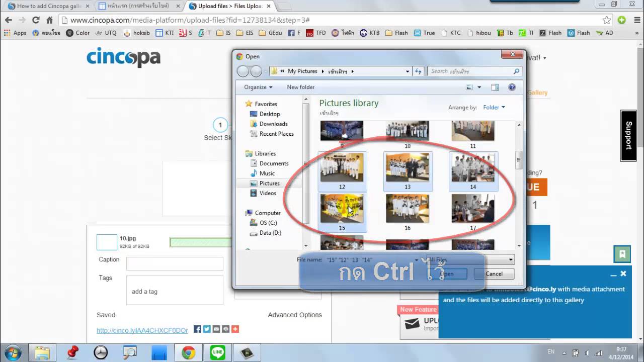
Task: Share the gallery link by email icon
Action: tap(216, 329)
